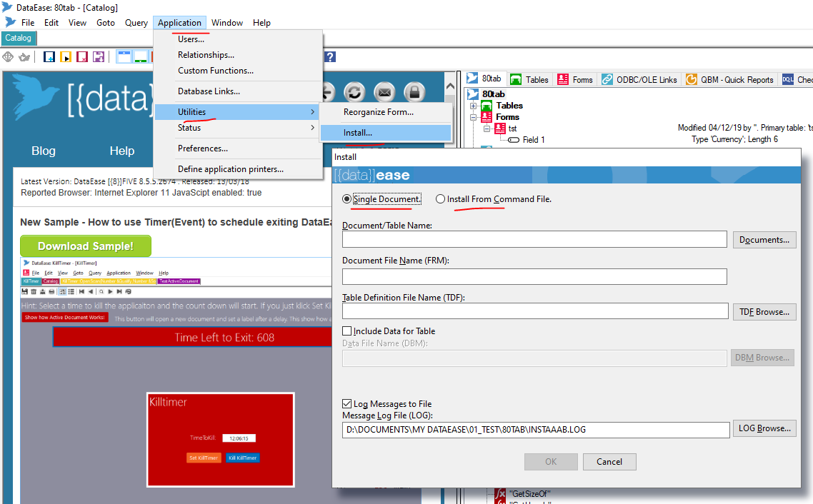The height and width of the screenshot is (504, 813).
Task: Switch to the Forms catalog tab
Action: coord(575,79)
